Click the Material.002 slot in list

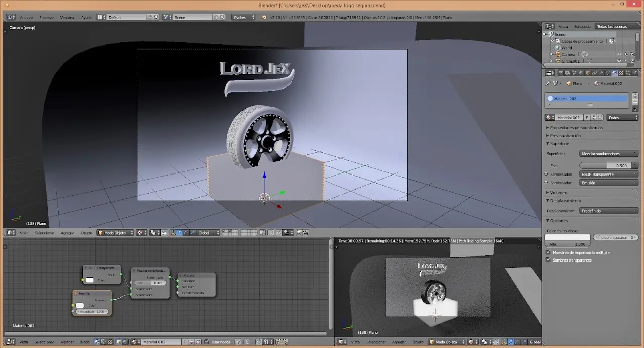587,98
